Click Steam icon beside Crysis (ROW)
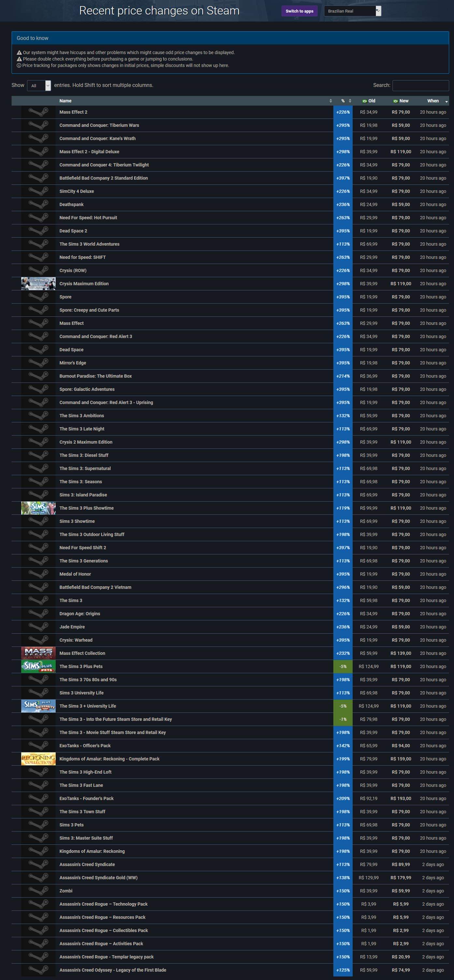454x980 pixels. coord(38,271)
